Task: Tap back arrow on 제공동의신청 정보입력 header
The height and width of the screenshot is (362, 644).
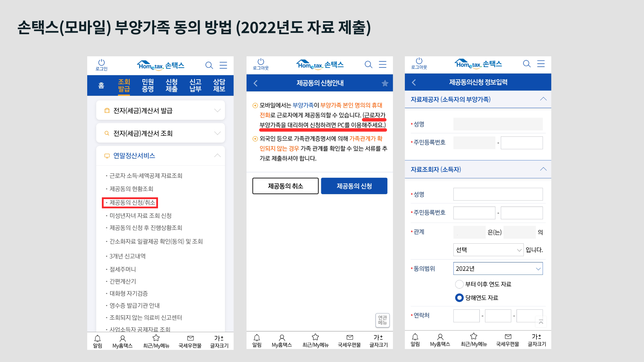Action: point(414,82)
